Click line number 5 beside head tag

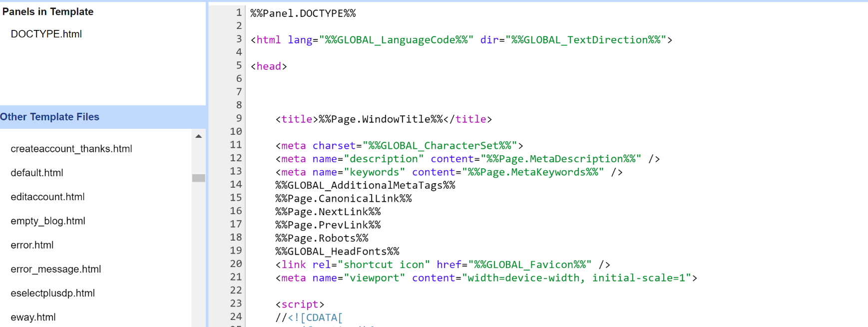(x=239, y=66)
